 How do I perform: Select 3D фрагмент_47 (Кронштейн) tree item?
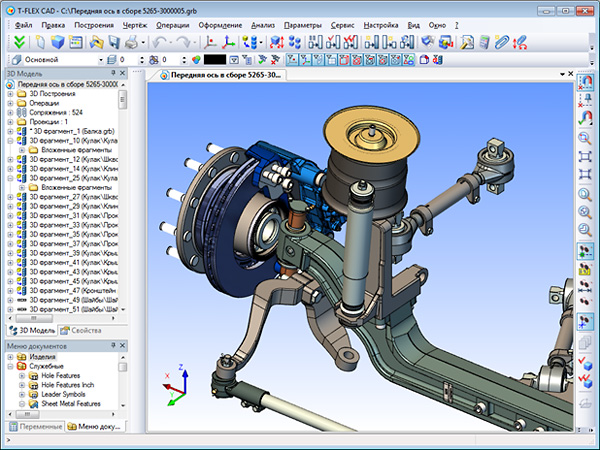[x=73, y=291]
